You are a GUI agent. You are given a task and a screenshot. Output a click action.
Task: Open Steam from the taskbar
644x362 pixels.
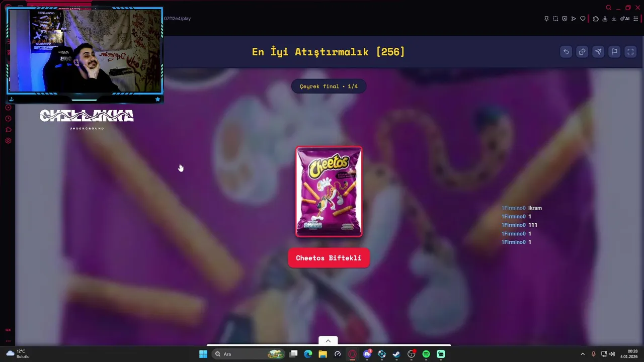coord(396,354)
